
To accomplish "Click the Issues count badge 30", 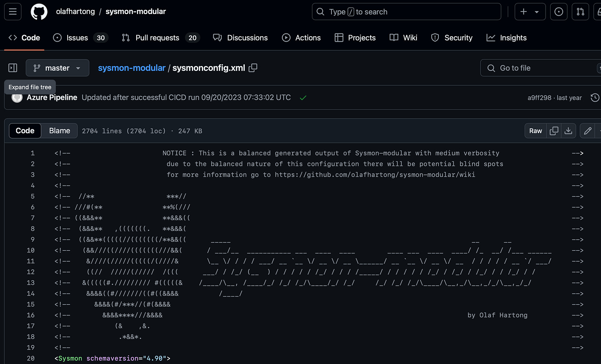I will click(101, 38).
